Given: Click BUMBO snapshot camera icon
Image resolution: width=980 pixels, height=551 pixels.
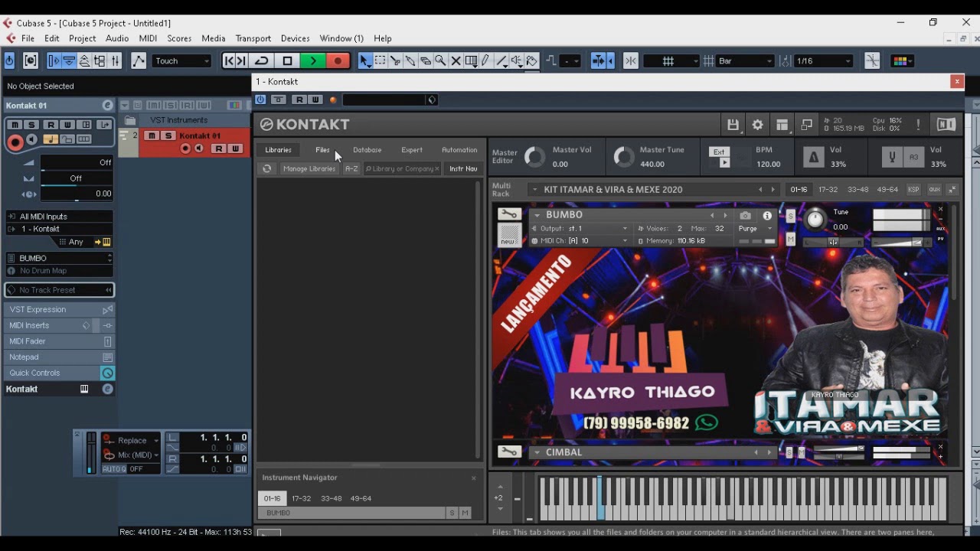Looking at the screenshot, I should tap(745, 216).
